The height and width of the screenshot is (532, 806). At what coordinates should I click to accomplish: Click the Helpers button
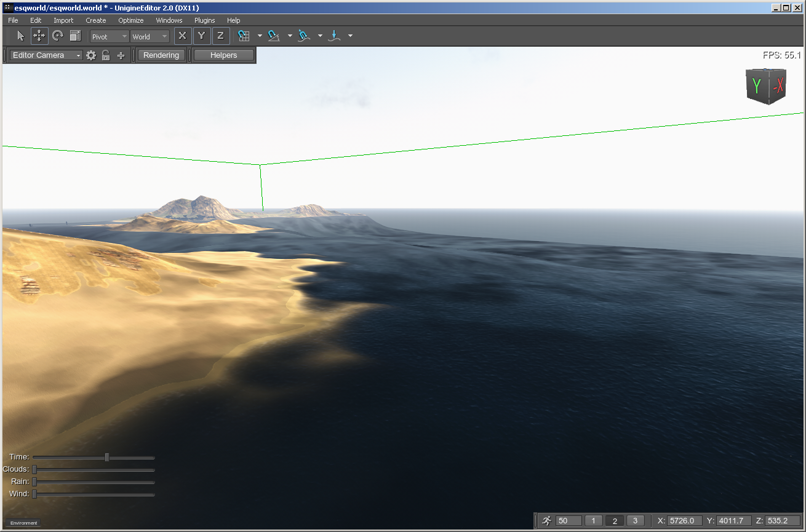(223, 55)
